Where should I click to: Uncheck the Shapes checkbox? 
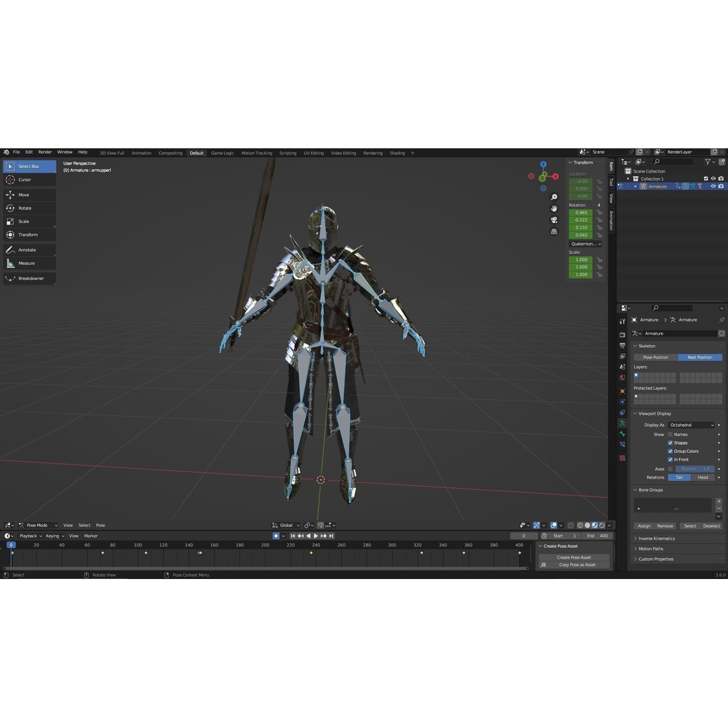(x=671, y=443)
